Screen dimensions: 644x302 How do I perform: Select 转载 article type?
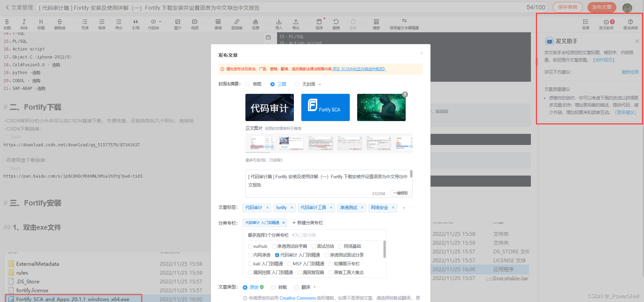(x=279, y=287)
